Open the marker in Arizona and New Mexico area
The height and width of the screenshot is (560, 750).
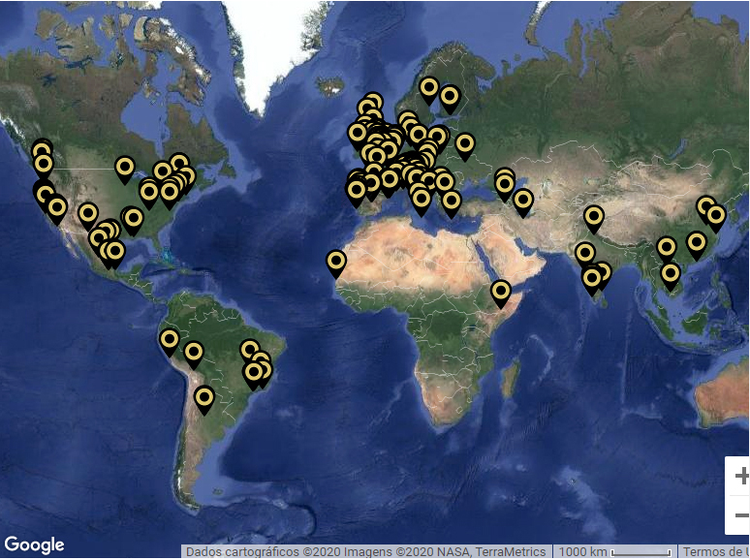[88, 216]
